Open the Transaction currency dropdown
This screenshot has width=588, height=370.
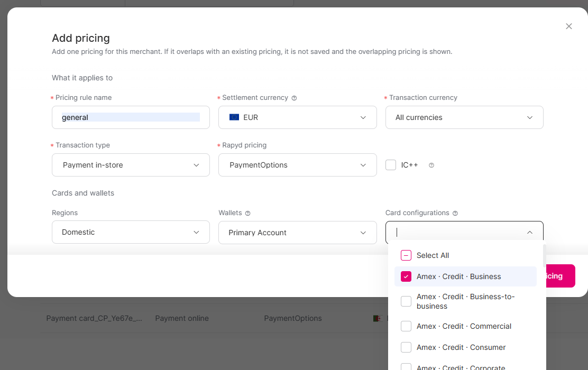pos(464,117)
